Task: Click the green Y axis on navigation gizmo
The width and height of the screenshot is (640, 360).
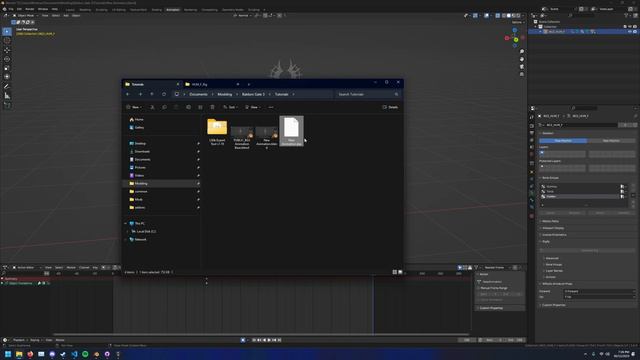Action: [x=516, y=40]
